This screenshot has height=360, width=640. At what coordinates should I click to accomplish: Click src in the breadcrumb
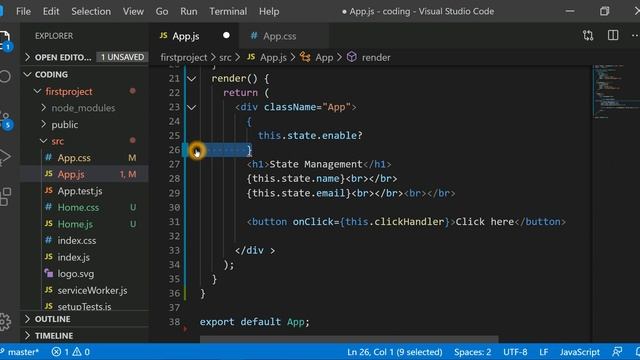coord(225,58)
